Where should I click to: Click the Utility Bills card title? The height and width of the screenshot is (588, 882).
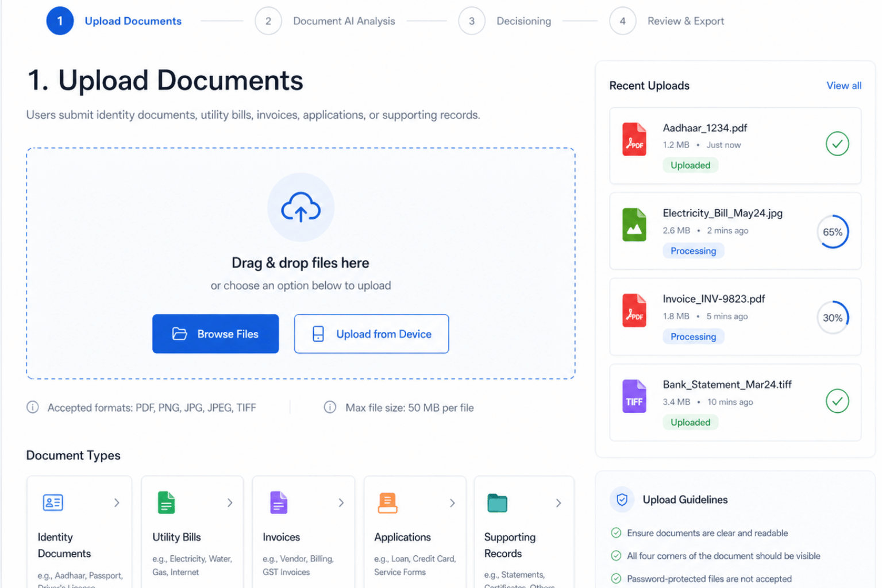(x=176, y=537)
